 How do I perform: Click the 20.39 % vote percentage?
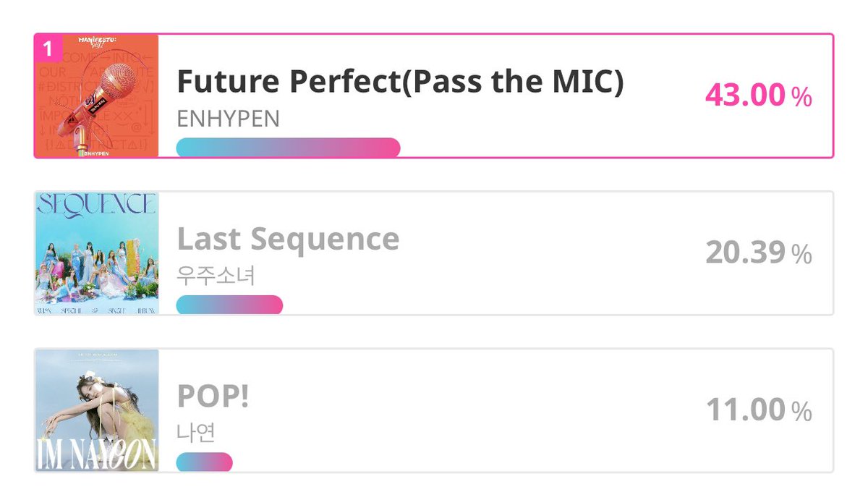tap(758, 253)
